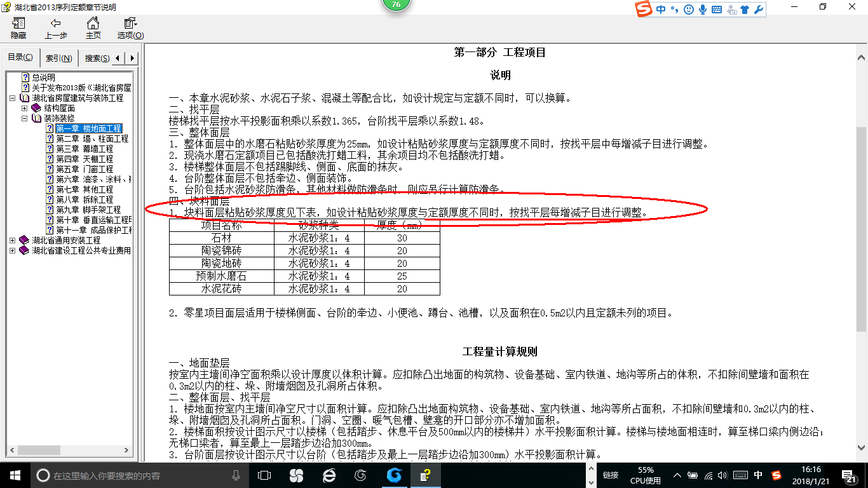Open the Windows Start menu
Image resolution: width=868 pixels, height=488 pixels.
coord(15,475)
